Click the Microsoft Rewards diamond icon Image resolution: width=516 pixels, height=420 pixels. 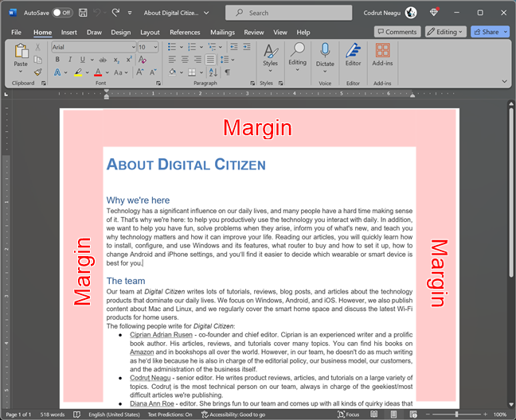click(x=434, y=13)
